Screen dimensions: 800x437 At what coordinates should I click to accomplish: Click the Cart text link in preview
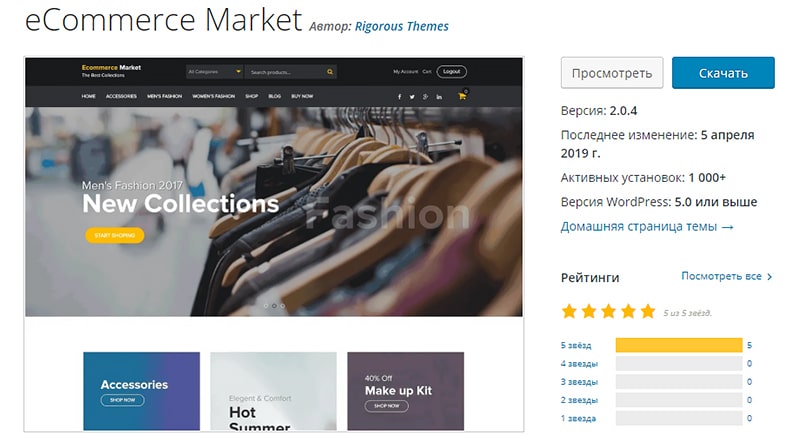click(x=427, y=72)
